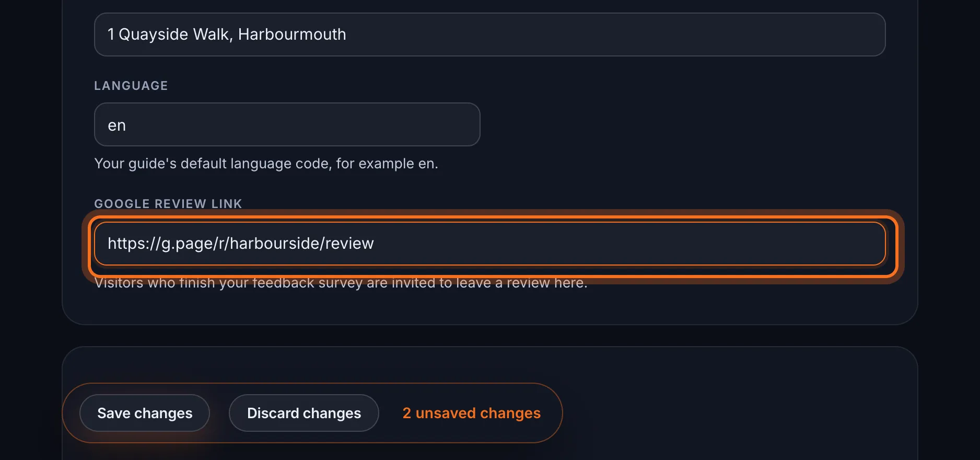Click the orange 2 unsaved changes indicator

(x=471, y=413)
